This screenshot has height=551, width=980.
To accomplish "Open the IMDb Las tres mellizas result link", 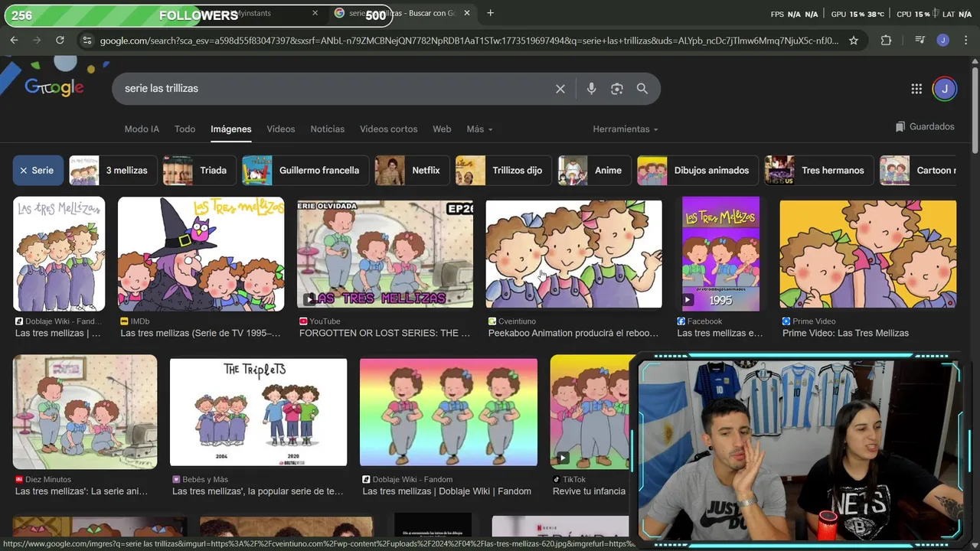I will tap(201, 334).
